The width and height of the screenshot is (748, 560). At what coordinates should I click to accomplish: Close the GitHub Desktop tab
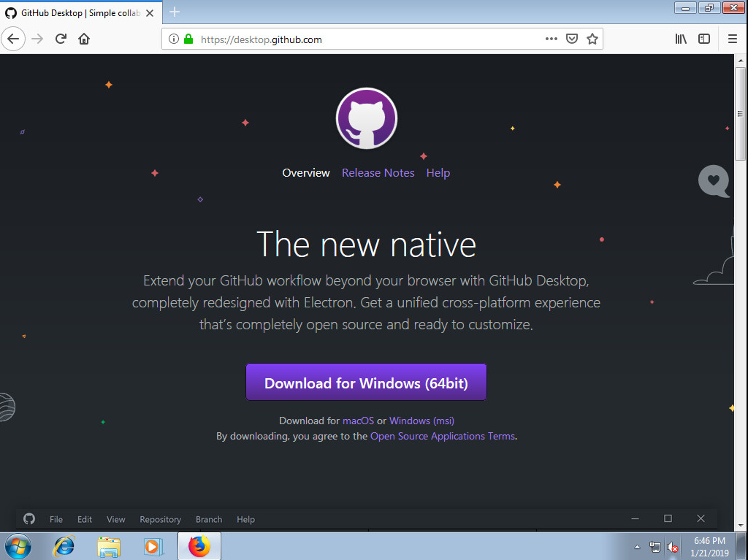click(x=150, y=13)
